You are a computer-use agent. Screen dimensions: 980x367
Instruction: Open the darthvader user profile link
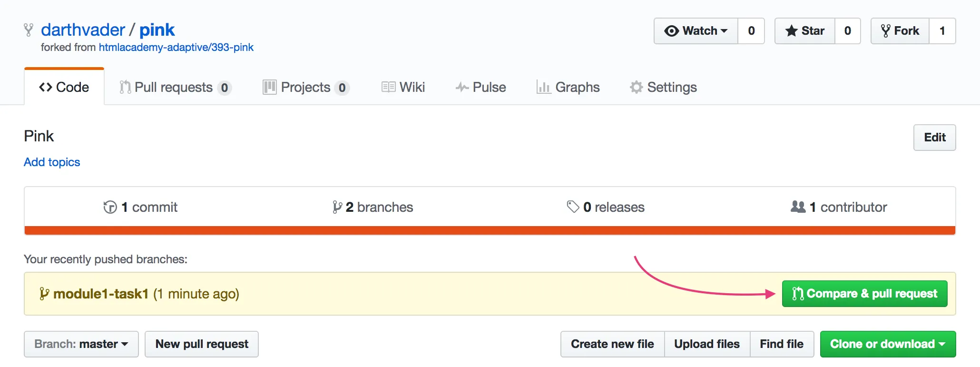(83, 30)
